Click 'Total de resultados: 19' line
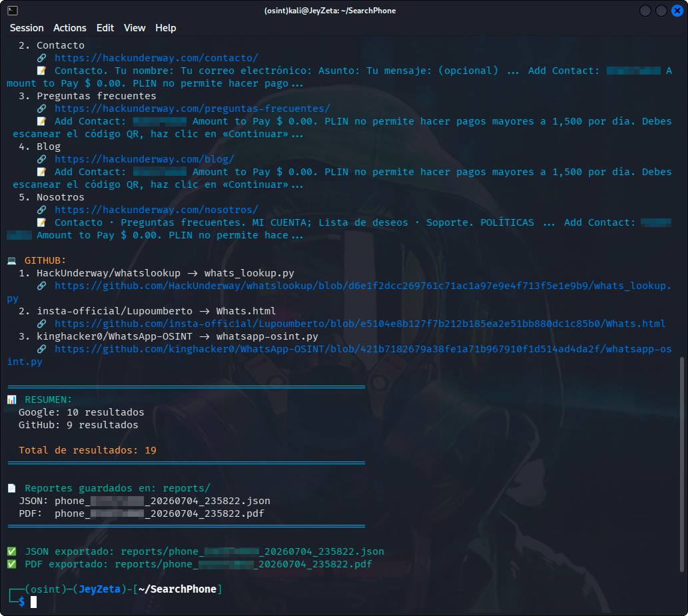The image size is (688, 616). (87, 450)
